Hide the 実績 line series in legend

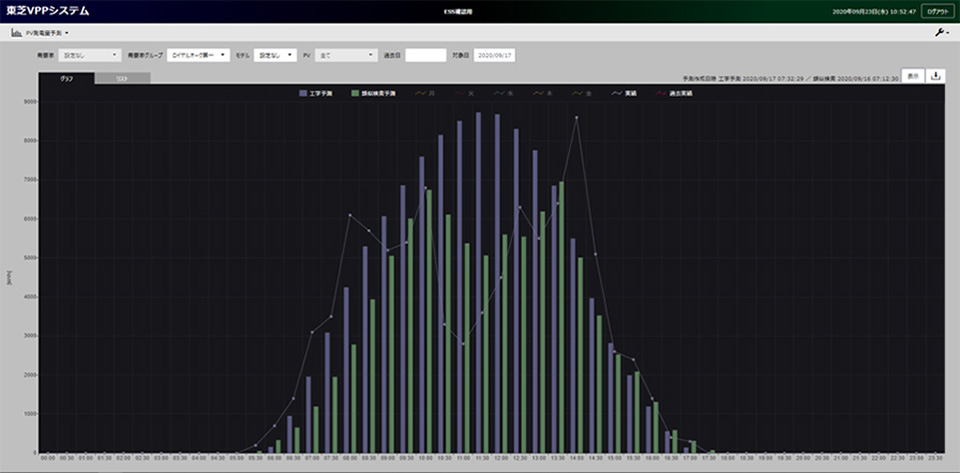tap(626, 94)
